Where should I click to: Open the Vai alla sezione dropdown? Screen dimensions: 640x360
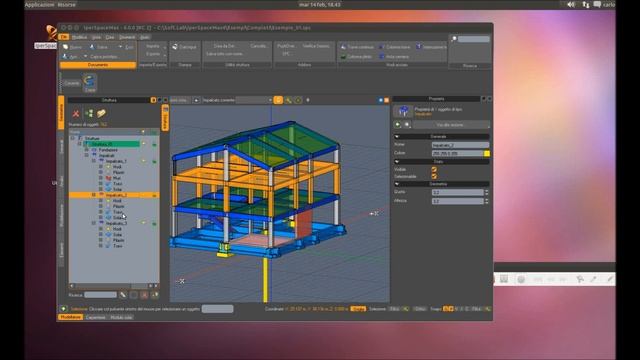[x=451, y=124]
